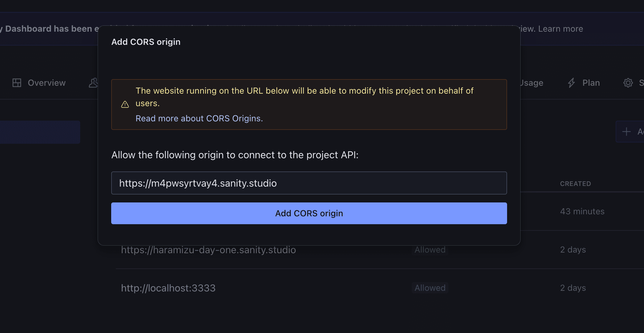
Task: Click the Allowed badge for haramizu-day-one origin
Action: pos(430,250)
